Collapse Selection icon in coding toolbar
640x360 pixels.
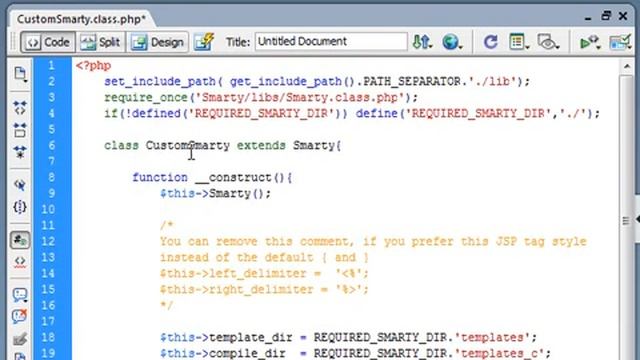pyautogui.click(x=20, y=131)
